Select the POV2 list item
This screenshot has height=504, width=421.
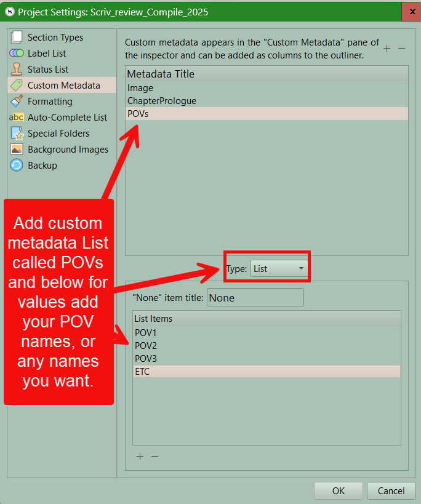click(x=146, y=345)
